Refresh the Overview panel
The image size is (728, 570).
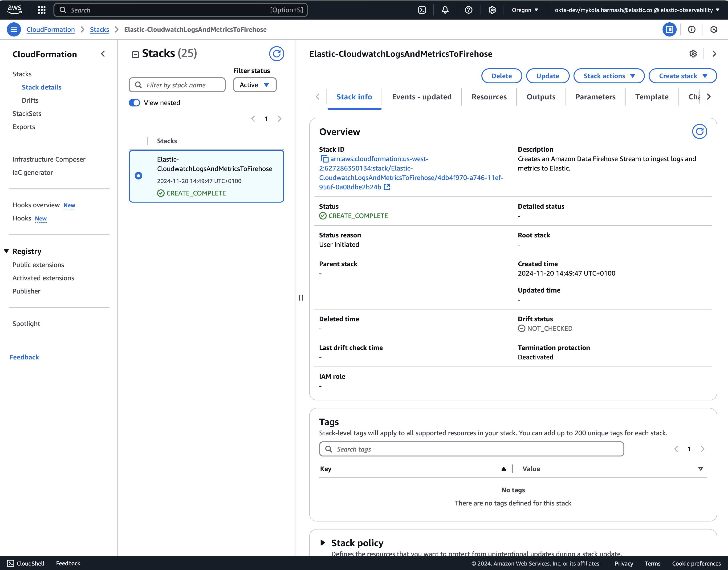click(x=699, y=131)
